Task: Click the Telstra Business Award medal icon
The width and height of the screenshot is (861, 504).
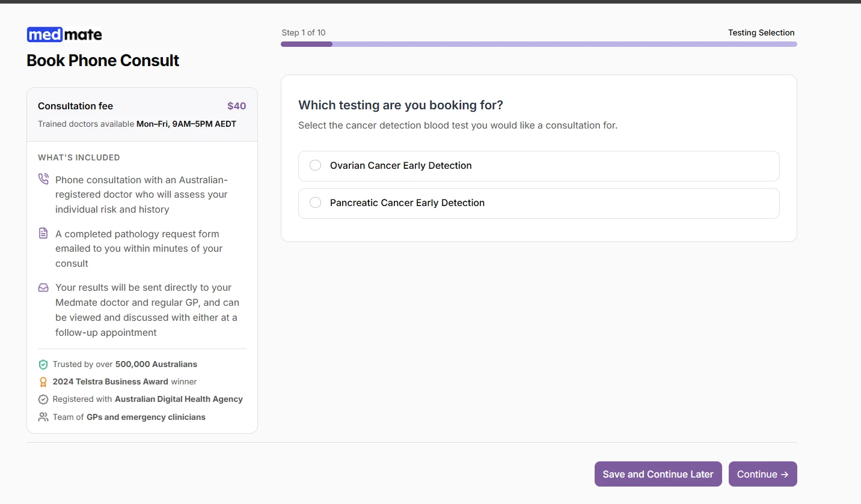Action: click(x=43, y=381)
